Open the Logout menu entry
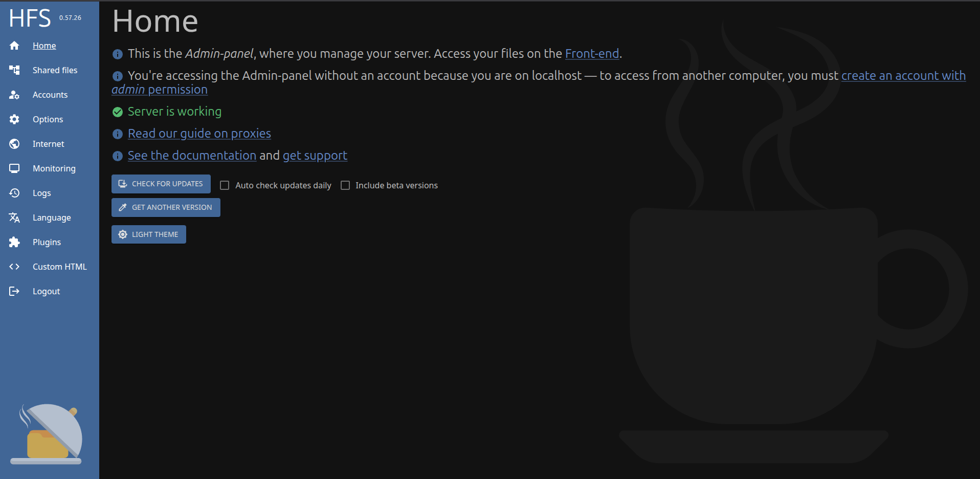Viewport: 980px width, 479px height. pos(46,291)
